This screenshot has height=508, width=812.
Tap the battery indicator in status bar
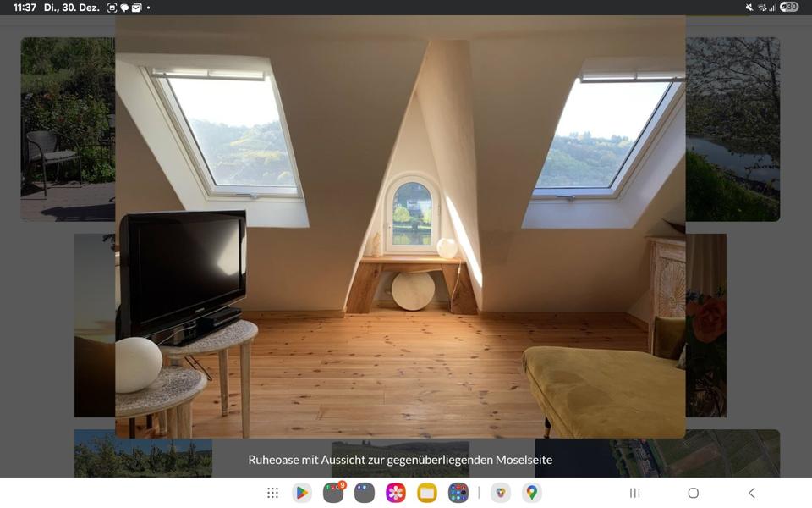pos(788,7)
